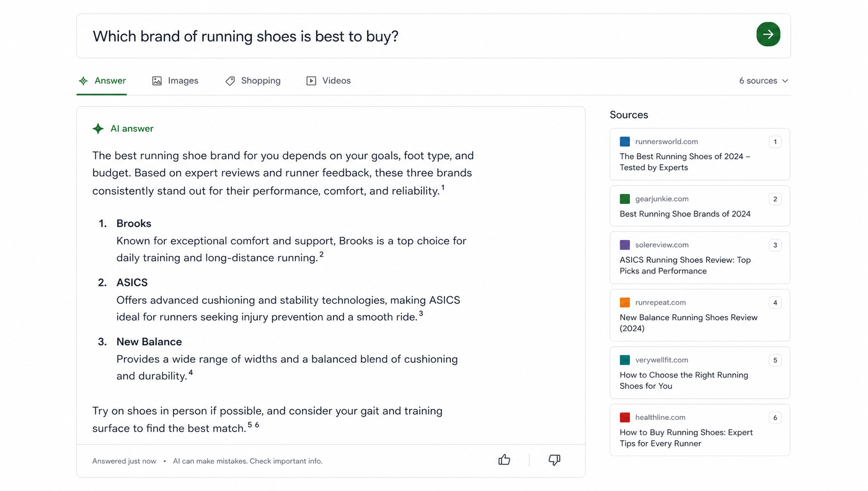Open Best Running Shoe Brands of 2024 source
This screenshot has height=491, width=868.
(x=699, y=206)
